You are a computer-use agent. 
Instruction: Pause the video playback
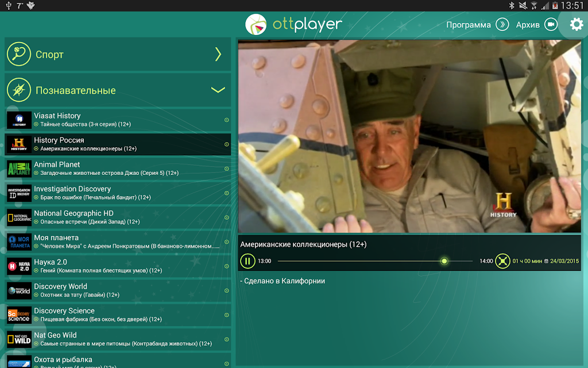pos(247,261)
